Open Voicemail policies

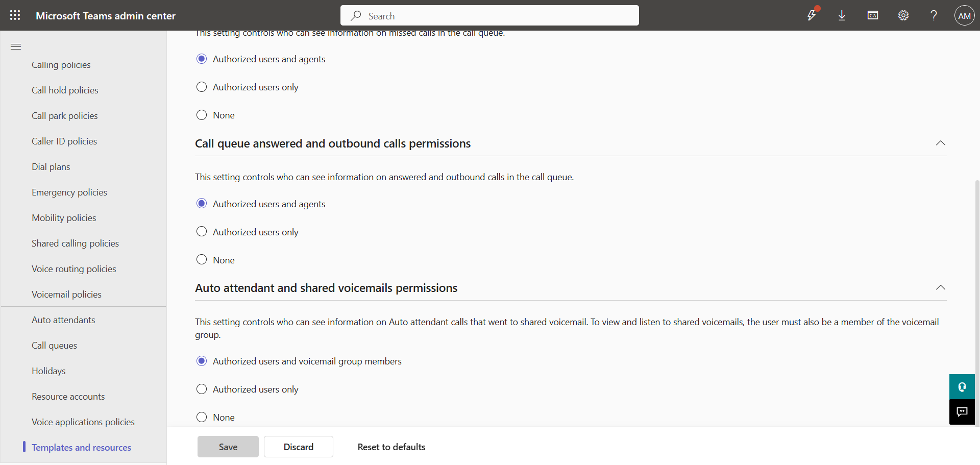66,295
